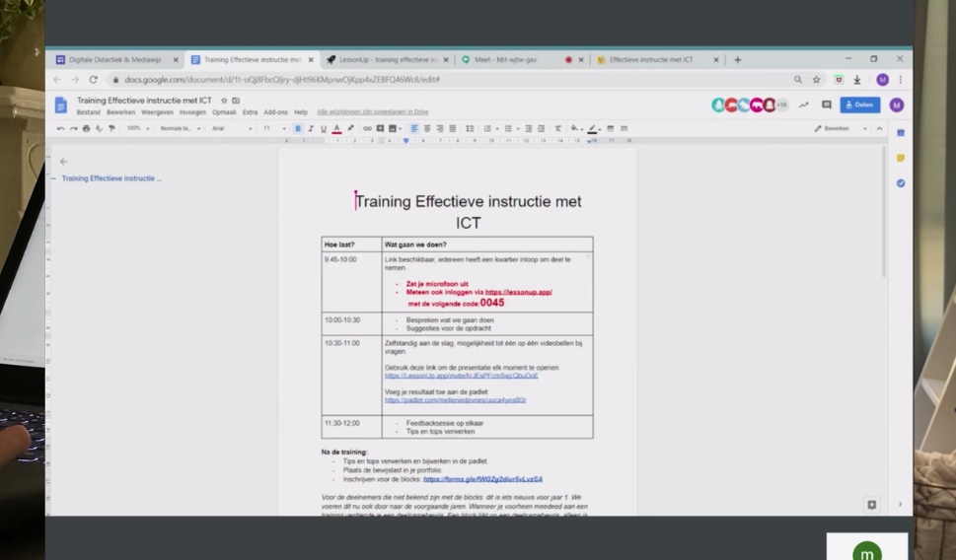Open the Bestand menu

[x=89, y=112]
